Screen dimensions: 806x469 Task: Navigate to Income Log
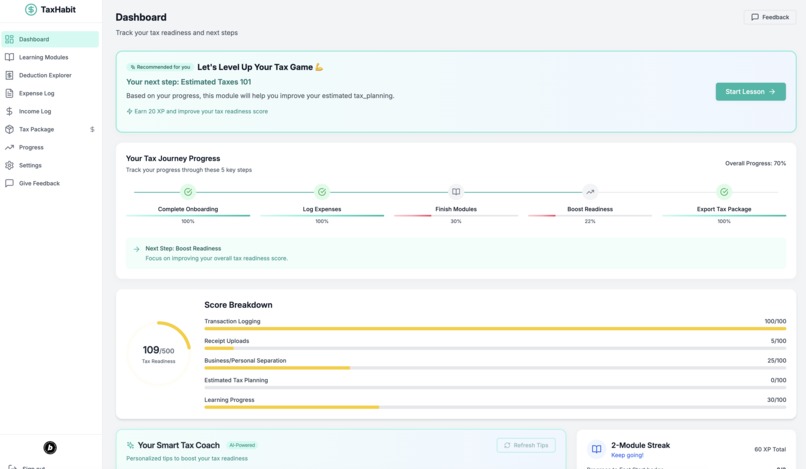pyautogui.click(x=50, y=111)
